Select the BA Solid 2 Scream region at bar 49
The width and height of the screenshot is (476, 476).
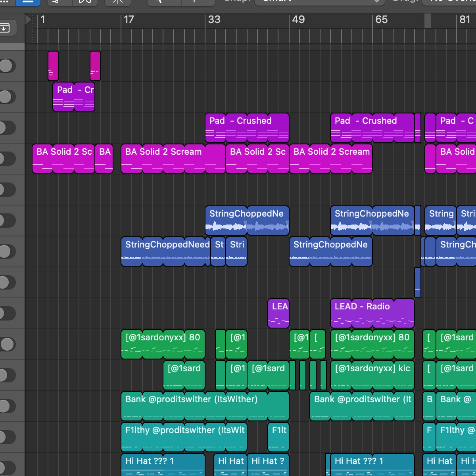click(x=331, y=159)
